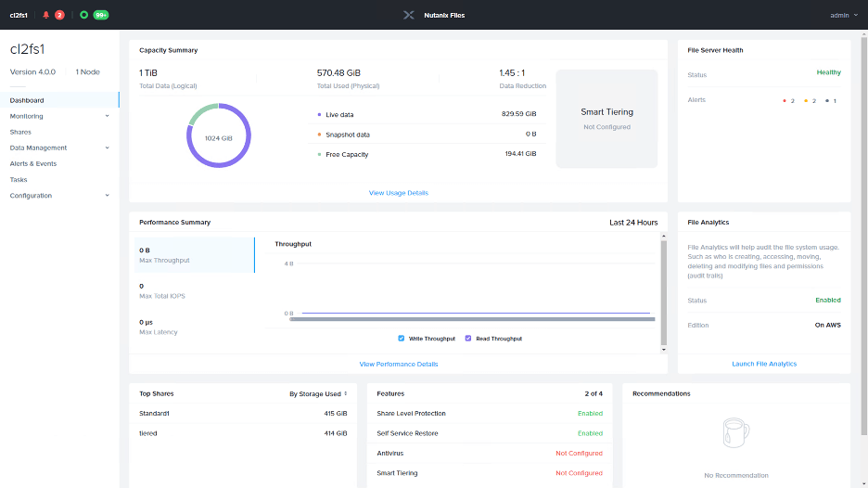
Task: Click the gray info alerts dot in File Server Health
Action: click(x=827, y=101)
